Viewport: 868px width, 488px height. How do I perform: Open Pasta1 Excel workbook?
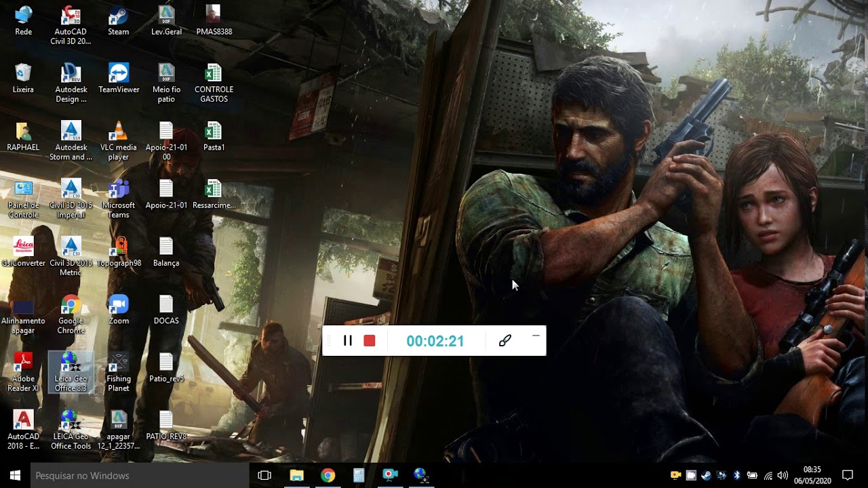click(214, 136)
